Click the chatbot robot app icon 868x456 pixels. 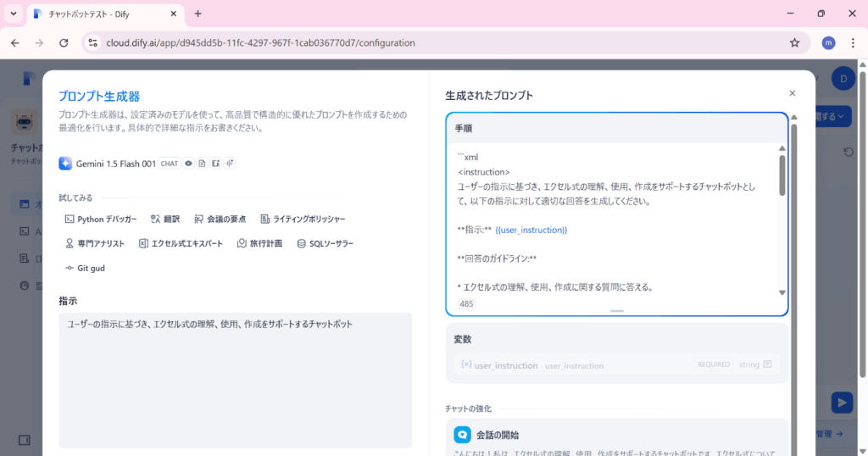(x=25, y=122)
